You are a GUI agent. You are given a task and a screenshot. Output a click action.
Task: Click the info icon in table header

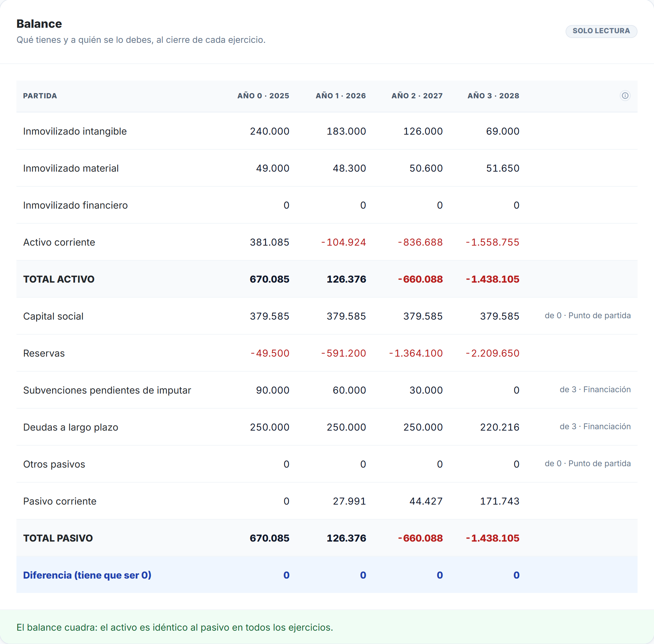click(x=625, y=96)
